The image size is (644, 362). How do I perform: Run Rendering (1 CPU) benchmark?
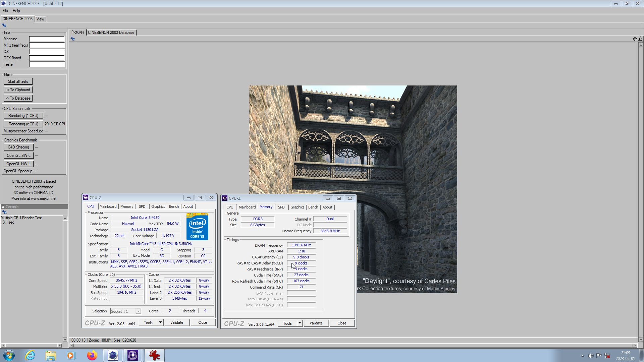pos(23,116)
